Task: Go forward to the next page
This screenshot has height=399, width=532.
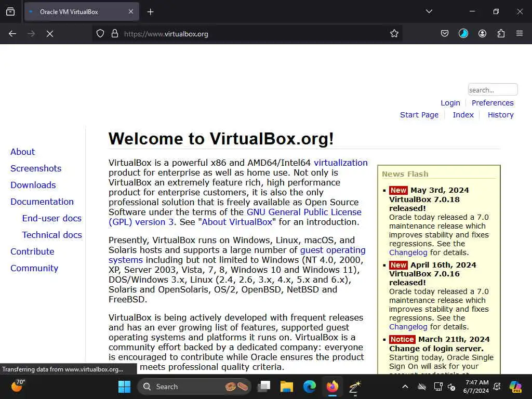Action: 31,34
